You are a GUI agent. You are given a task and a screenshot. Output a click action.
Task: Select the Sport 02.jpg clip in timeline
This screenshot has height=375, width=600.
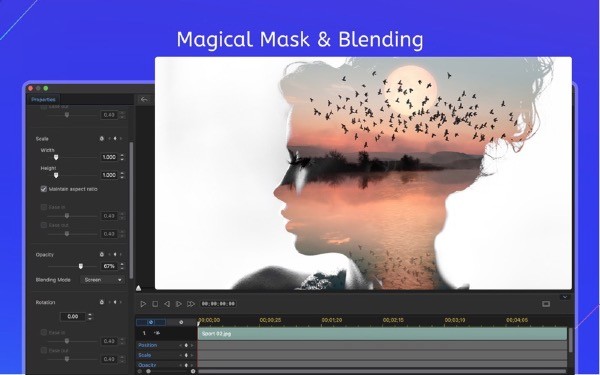382,334
